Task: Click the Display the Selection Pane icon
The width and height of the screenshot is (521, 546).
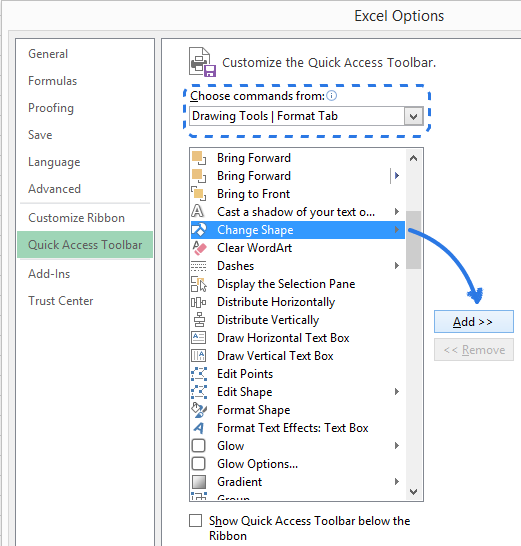Action: (199, 284)
